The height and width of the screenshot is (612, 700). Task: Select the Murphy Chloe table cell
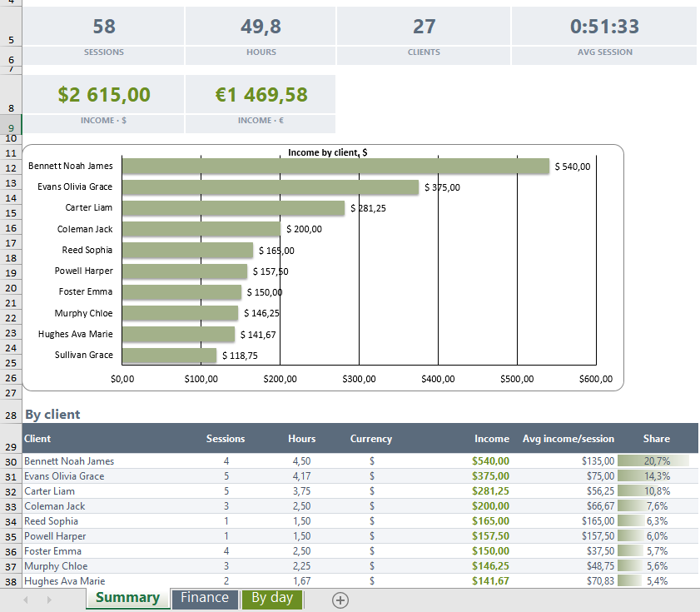56,566
